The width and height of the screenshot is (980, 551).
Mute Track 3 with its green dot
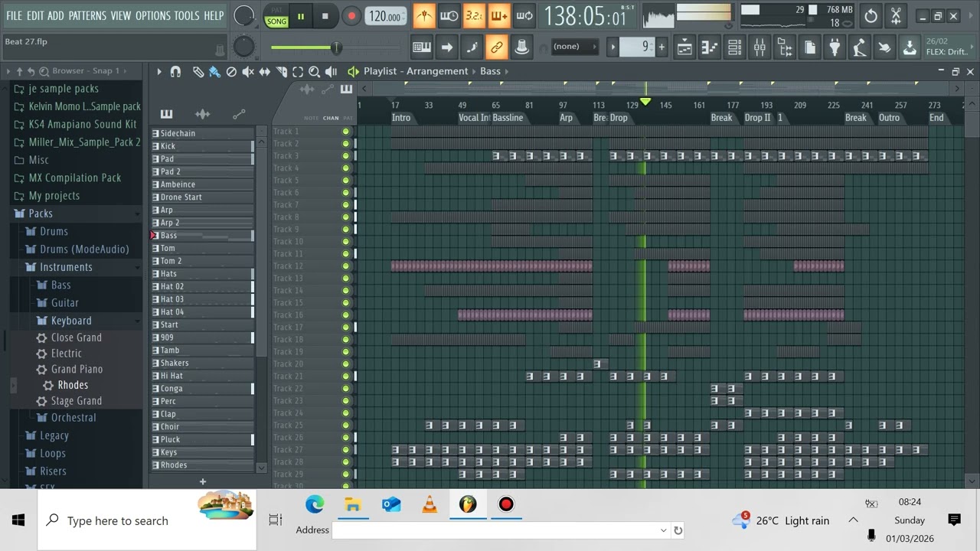coord(346,156)
